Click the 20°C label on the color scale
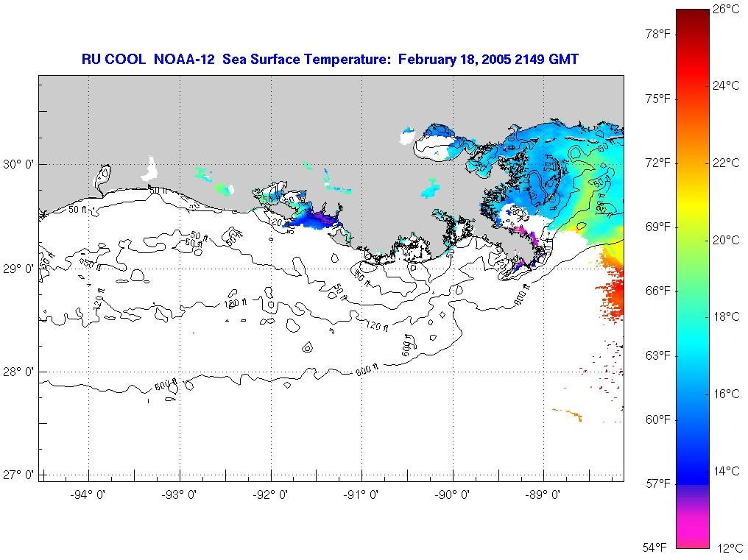The width and height of the screenshot is (748, 560). tap(727, 240)
